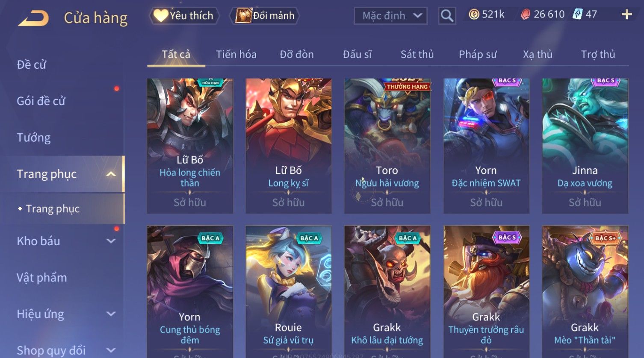This screenshot has height=358, width=644.
Task: Tap the plus icon to add currency
Action: tap(626, 15)
